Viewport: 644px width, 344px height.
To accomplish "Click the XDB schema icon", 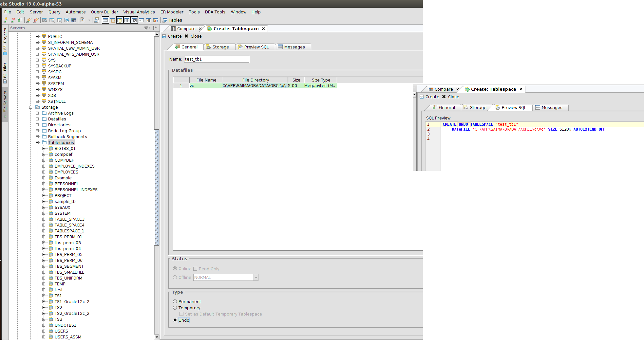I will tap(44, 96).
